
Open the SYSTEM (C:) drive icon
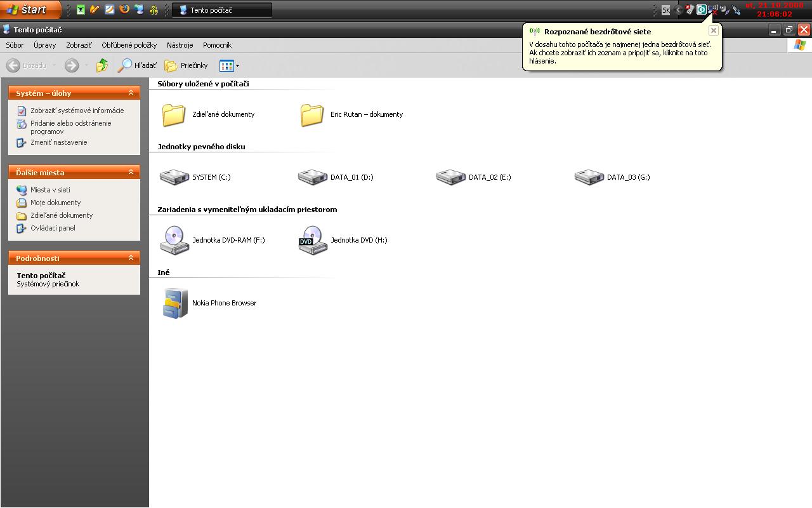point(174,177)
